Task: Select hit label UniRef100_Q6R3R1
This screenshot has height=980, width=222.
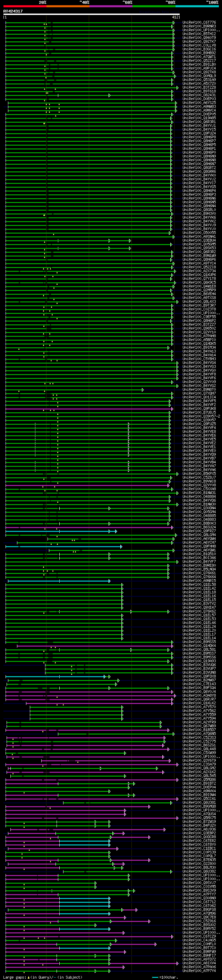Action: (199, 122)
